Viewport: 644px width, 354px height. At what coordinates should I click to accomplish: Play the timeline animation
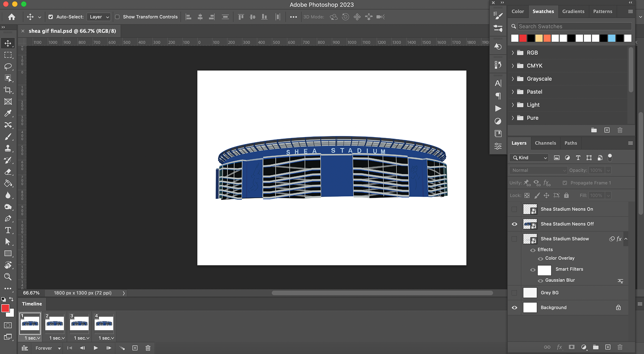pos(96,348)
